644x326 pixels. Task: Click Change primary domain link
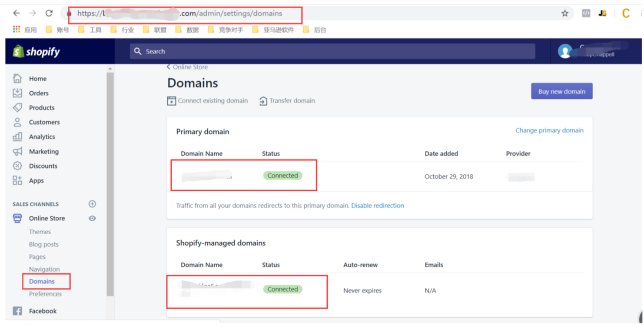pyautogui.click(x=549, y=130)
